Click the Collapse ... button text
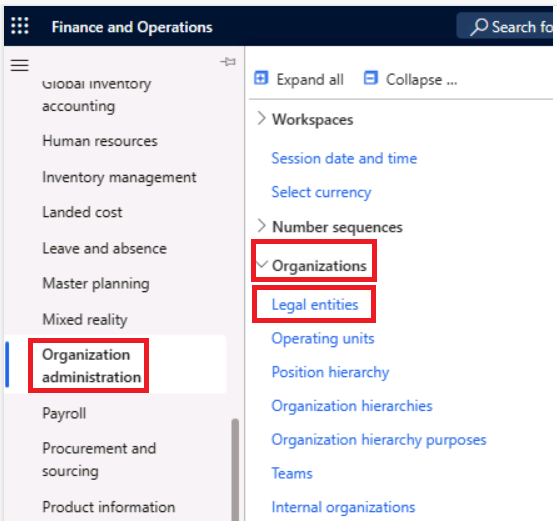557x521 pixels. click(422, 80)
